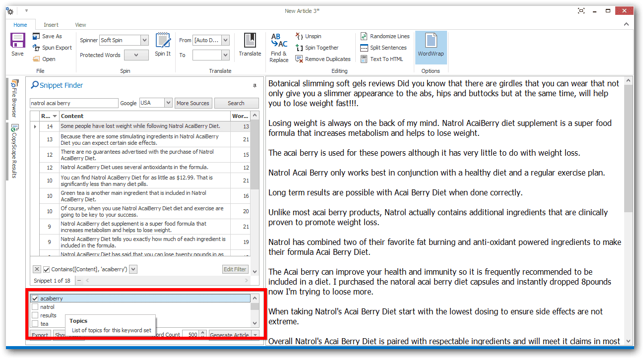
Task: Open the Generate Article dropdown arrow
Action: coord(255,335)
